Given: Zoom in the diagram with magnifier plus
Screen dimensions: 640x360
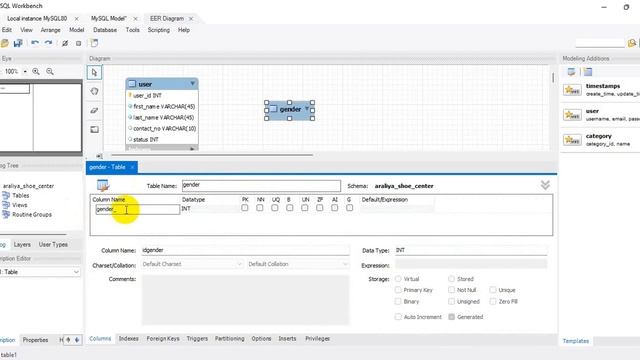Looking at the screenshot, I should 36,71.
